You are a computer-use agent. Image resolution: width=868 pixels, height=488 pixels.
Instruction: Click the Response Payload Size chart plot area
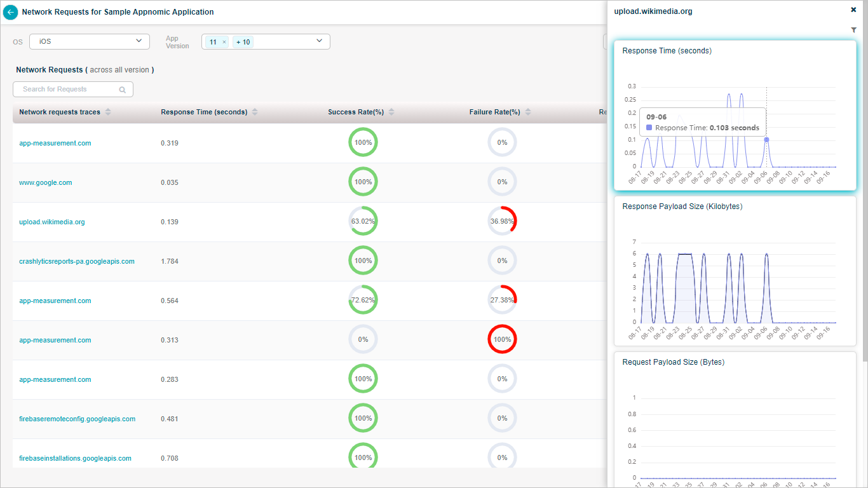click(738, 282)
